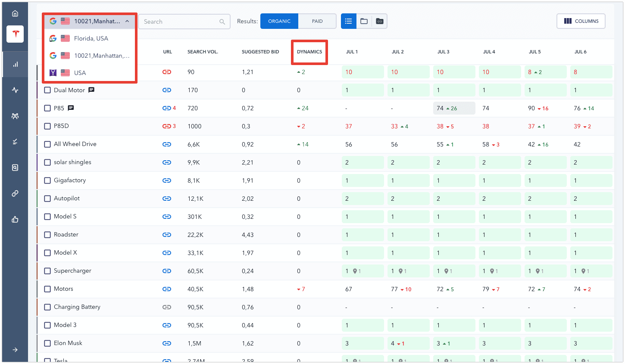
Task: Click the JUL 1 column header
Action: click(352, 52)
